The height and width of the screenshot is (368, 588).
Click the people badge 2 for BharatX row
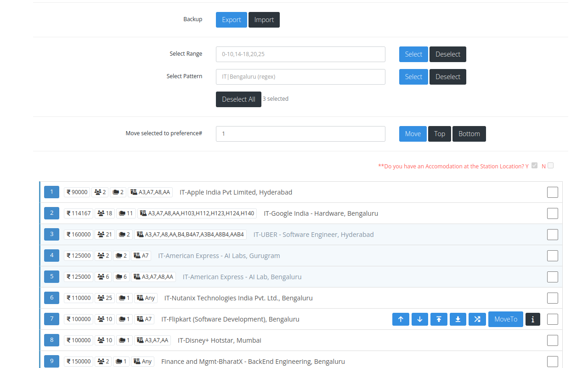tap(103, 362)
